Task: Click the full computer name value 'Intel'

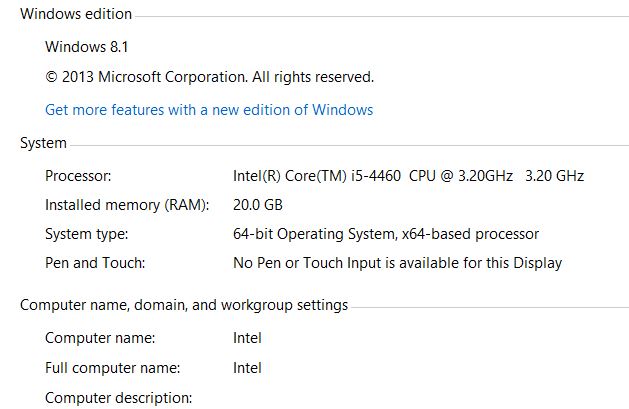Action: 247,368
